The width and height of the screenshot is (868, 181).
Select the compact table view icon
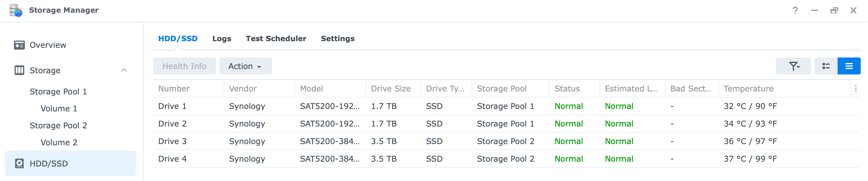coord(849,66)
